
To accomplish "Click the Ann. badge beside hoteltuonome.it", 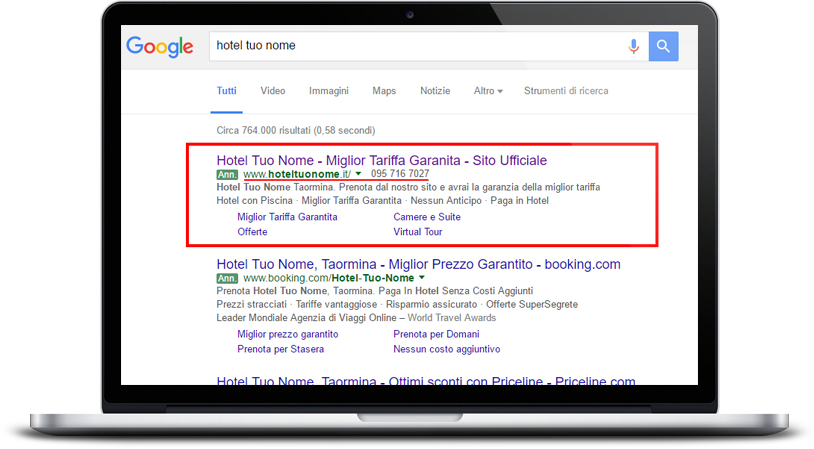I will click(227, 174).
